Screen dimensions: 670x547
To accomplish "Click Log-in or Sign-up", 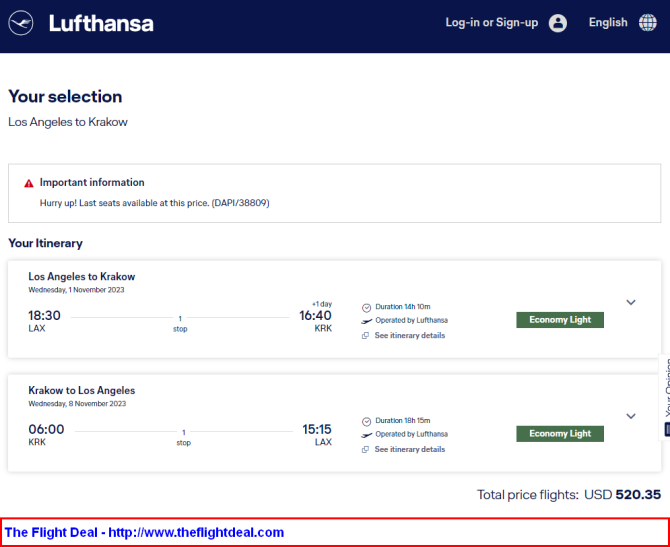I will point(491,23).
